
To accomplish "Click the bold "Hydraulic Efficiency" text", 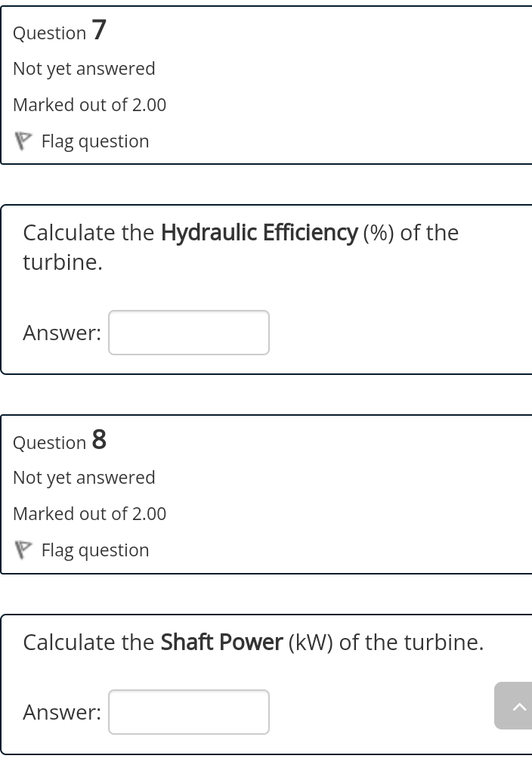I will 258,233.
